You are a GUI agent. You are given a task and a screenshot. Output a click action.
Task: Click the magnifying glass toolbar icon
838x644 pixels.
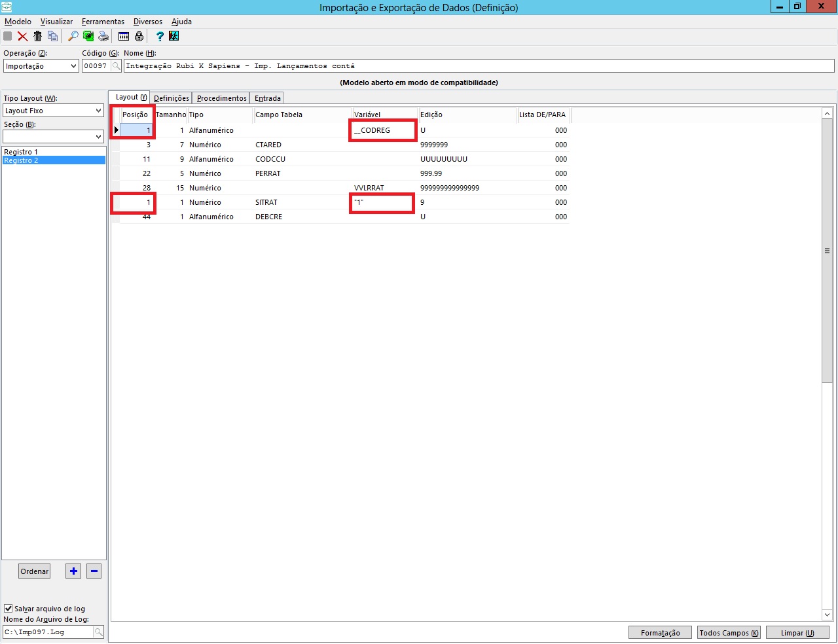click(x=73, y=37)
